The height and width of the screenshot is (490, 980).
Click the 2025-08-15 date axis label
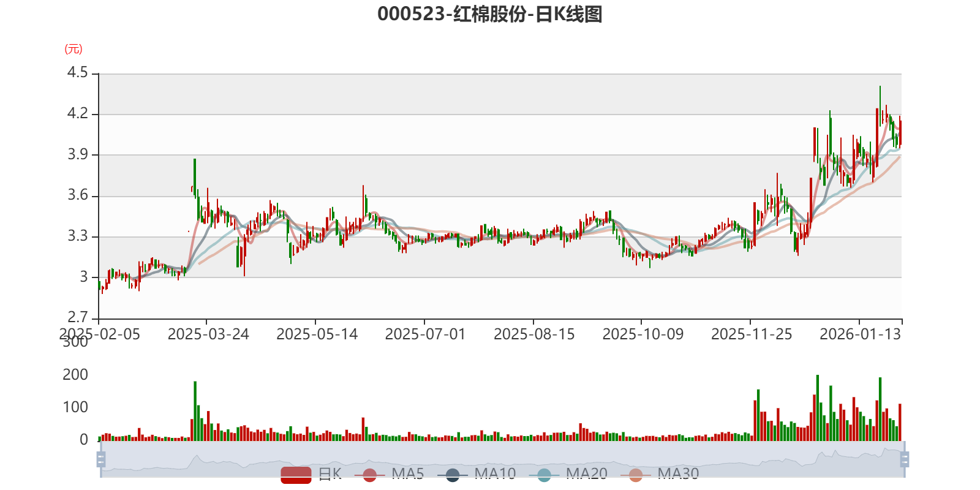click(x=534, y=334)
